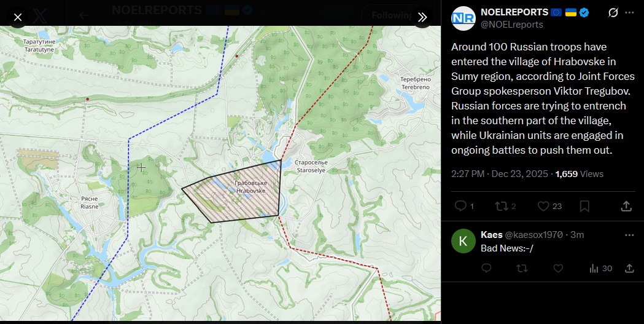Share Kaes's comment
This screenshot has height=324, width=644.
[x=629, y=269]
